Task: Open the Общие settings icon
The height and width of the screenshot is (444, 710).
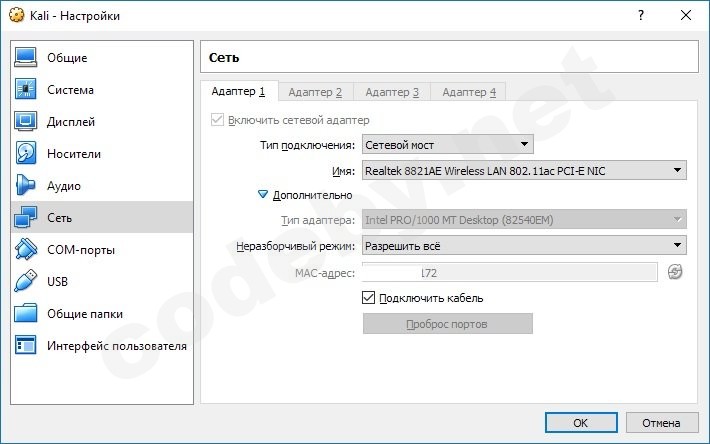Action: [25, 57]
